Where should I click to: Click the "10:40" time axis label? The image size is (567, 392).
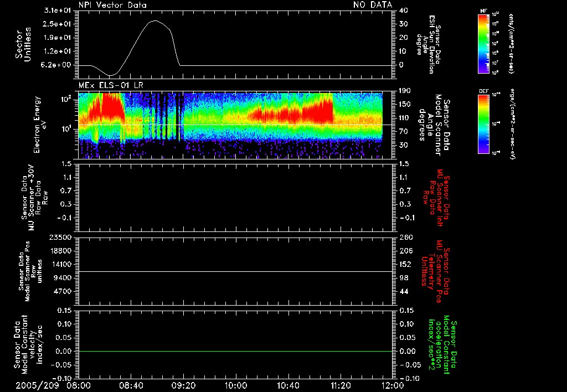click(288, 385)
